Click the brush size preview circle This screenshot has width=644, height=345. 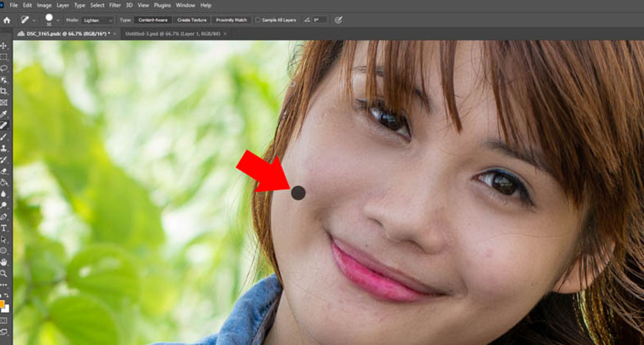tap(49, 18)
